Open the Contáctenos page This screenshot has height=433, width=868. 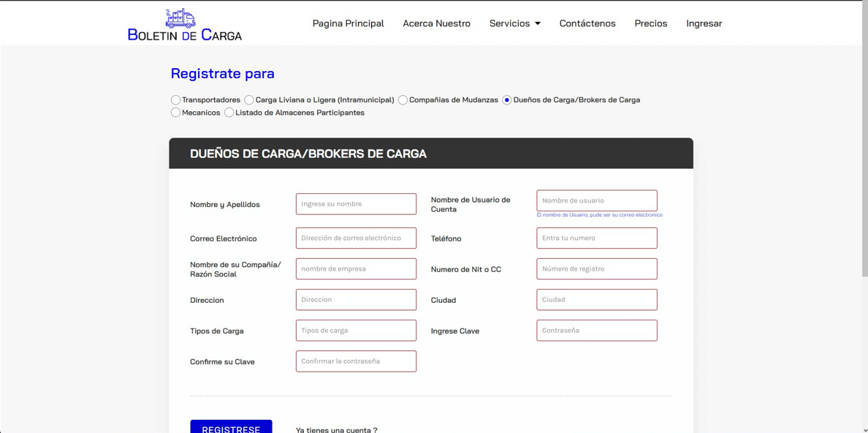pyautogui.click(x=587, y=23)
